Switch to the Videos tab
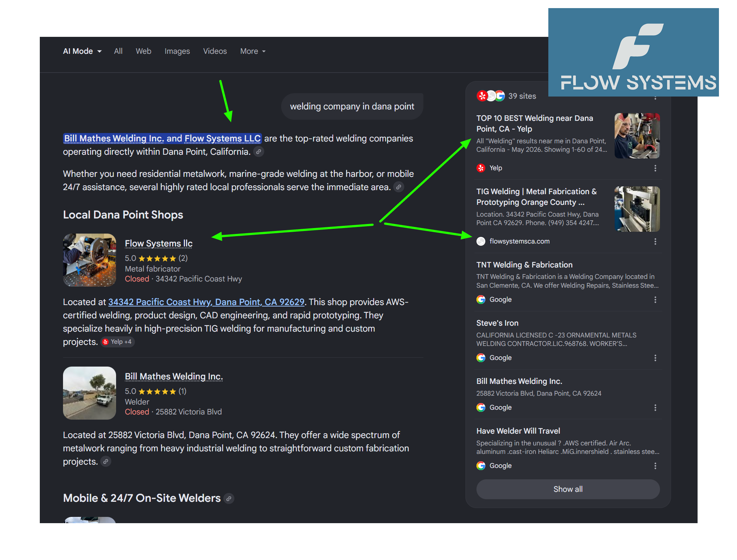Screen dimensions: 737x560 tap(215, 51)
